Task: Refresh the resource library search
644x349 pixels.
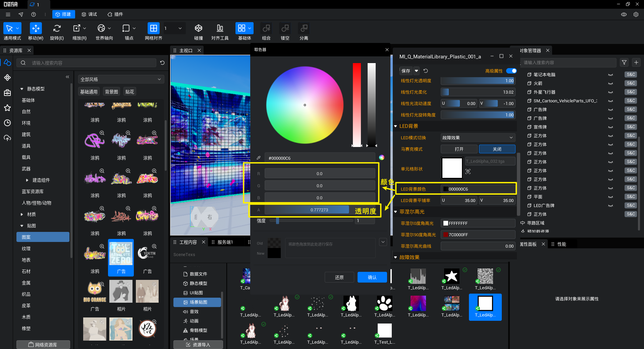Action: pos(162,63)
